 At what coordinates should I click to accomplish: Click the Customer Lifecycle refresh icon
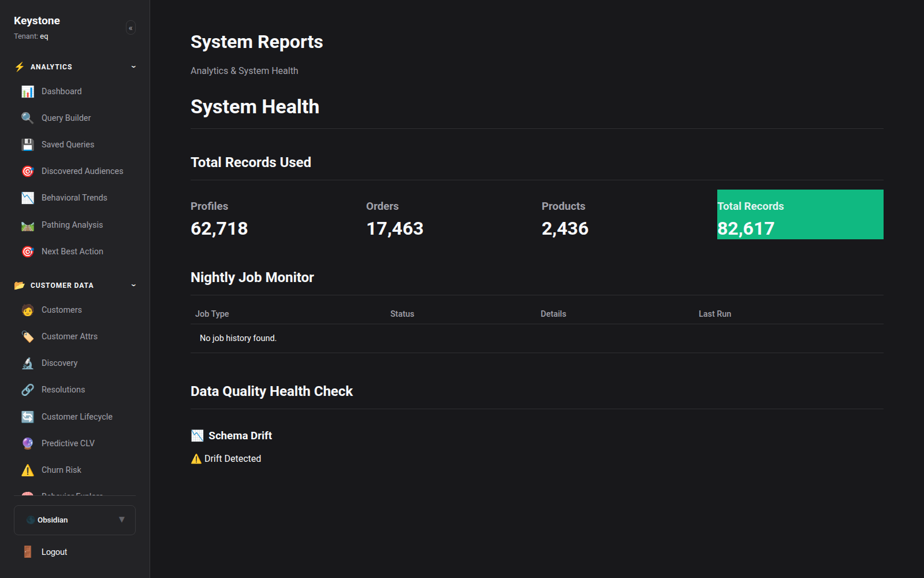click(28, 417)
